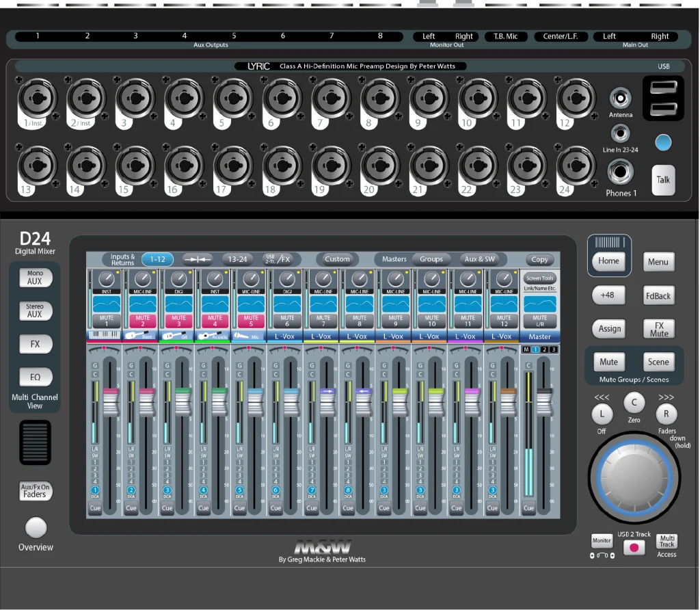Viewport: 700px width, 610px height.
Task: Click the Home button
Action: tap(608, 261)
